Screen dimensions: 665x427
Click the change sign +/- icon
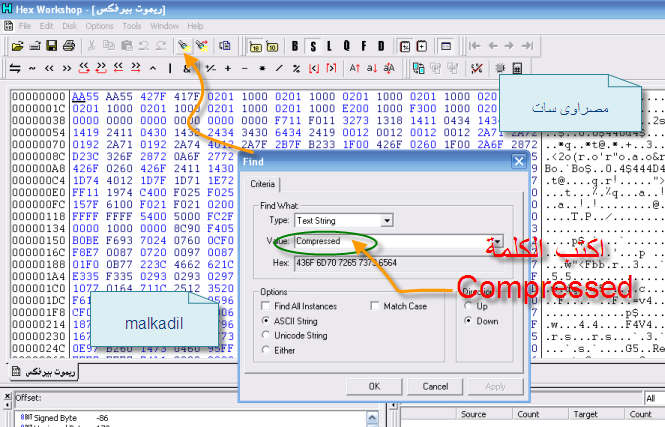click(210, 68)
